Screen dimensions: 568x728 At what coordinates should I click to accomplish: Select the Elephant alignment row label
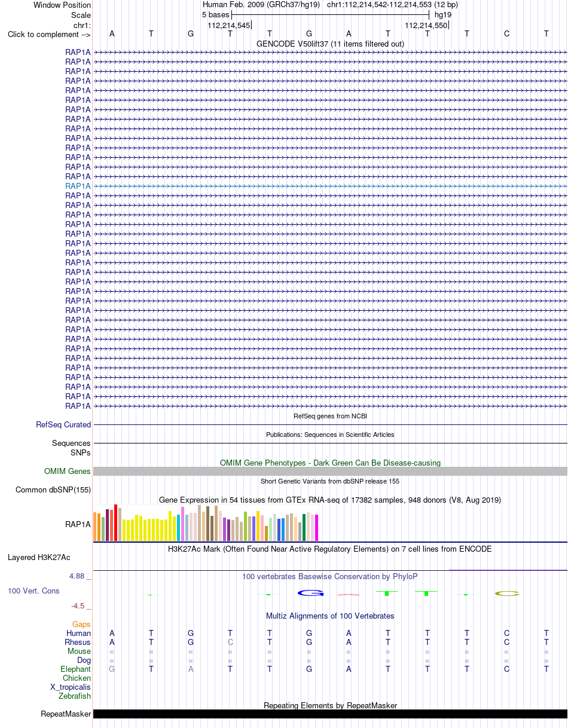(76, 669)
